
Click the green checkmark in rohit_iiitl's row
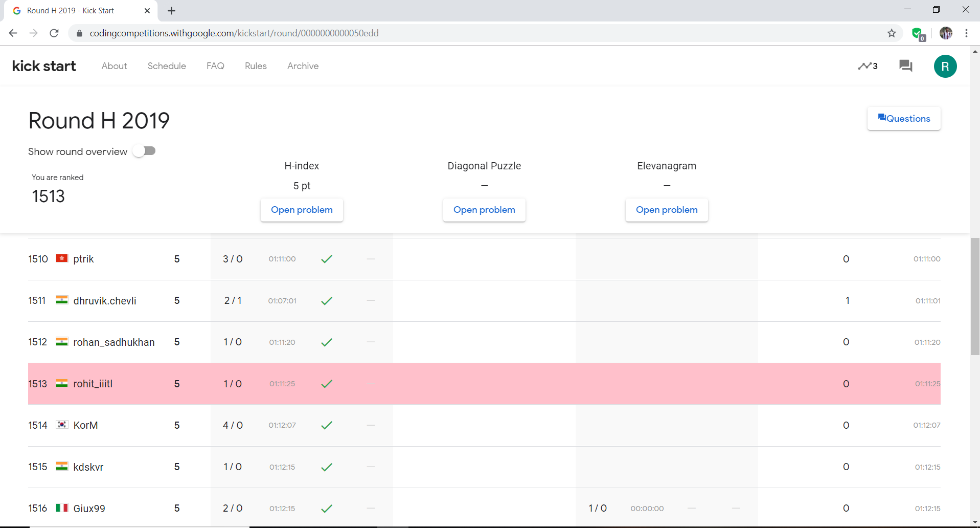tap(327, 384)
